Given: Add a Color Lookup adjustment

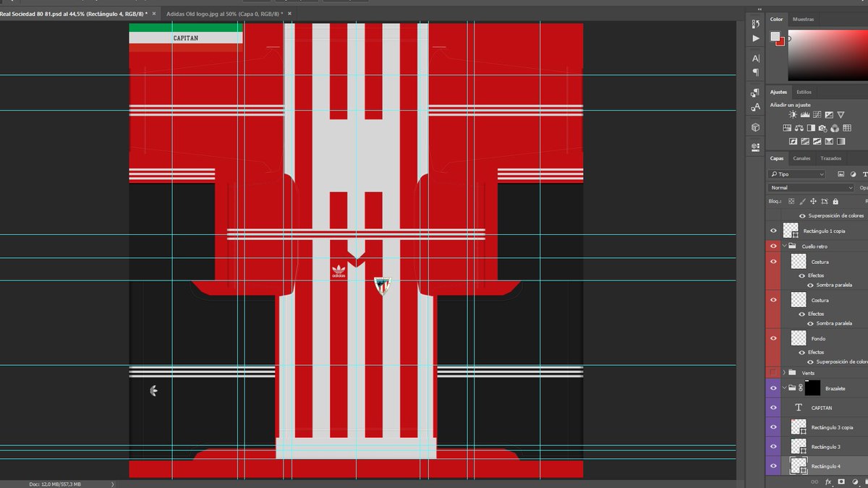Looking at the screenshot, I should 847,128.
